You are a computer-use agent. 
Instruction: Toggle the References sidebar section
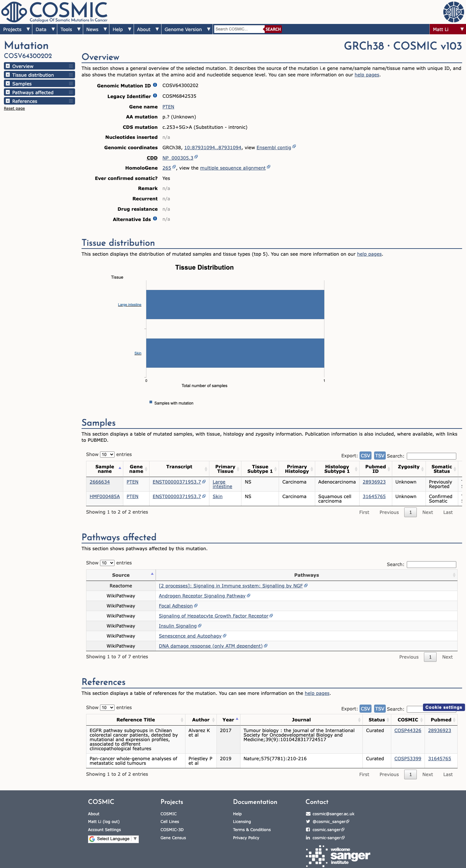8,101
